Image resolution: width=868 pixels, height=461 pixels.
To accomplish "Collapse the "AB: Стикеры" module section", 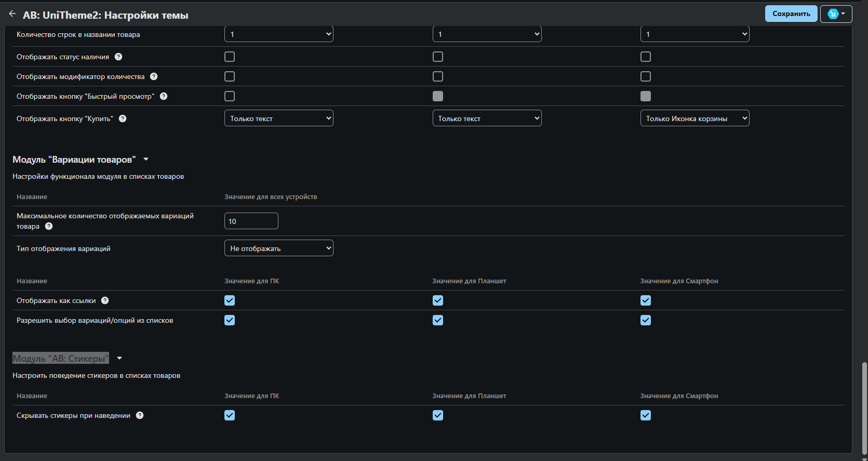I will coord(119,359).
